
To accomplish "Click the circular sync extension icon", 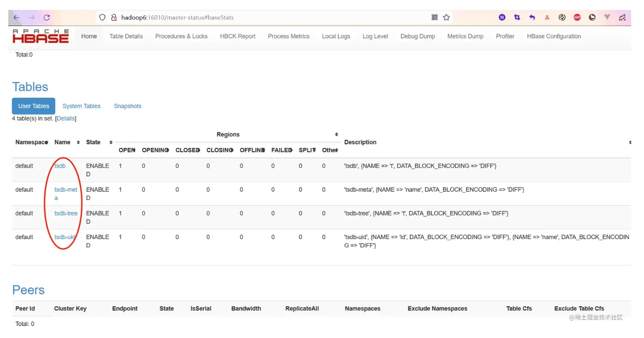I will pos(562,17).
